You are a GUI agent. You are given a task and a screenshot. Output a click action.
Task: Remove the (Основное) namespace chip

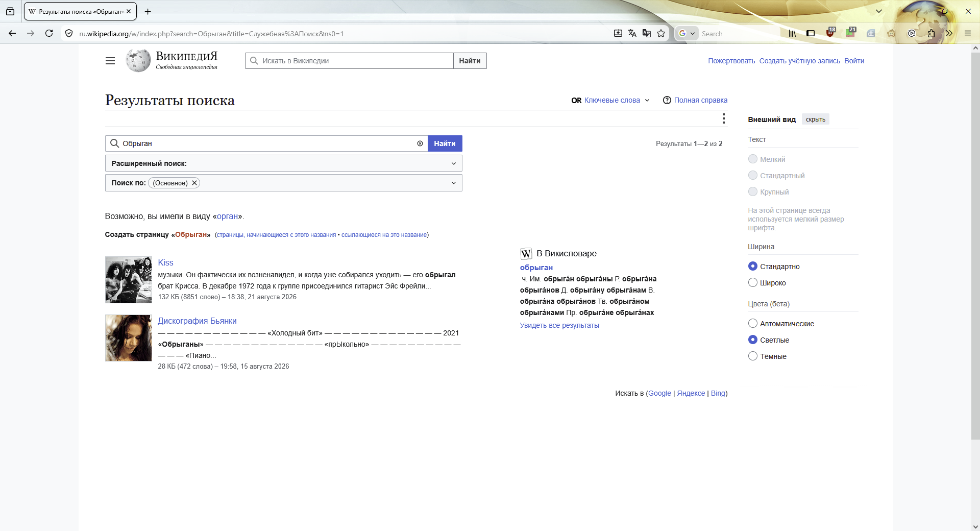[194, 183]
